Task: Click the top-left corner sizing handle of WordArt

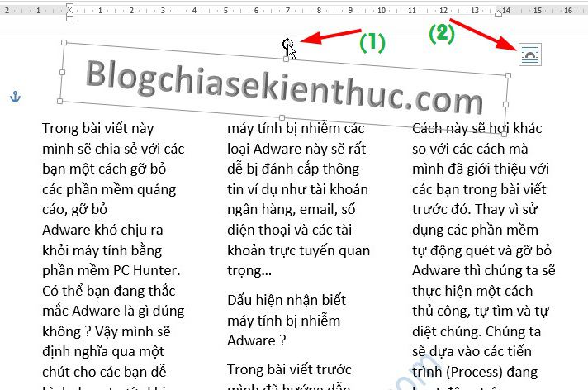Action: (64, 43)
